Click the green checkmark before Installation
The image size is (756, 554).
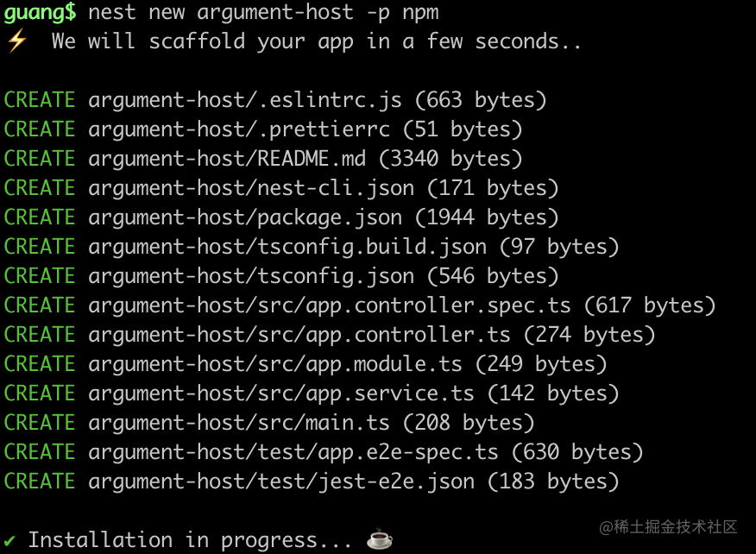coord(10,540)
